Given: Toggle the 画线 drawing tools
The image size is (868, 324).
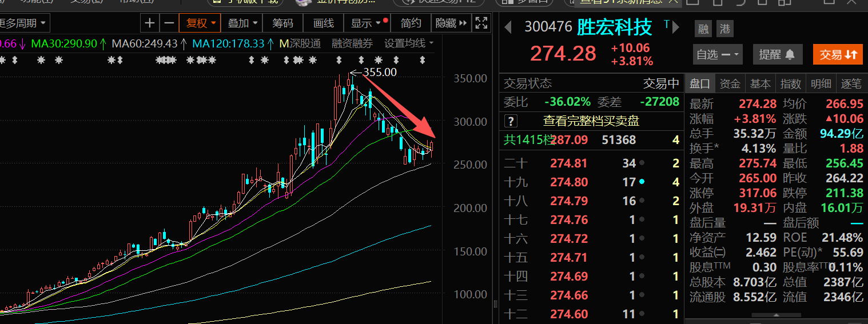Looking at the screenshot, I should [x=324, y=23].
